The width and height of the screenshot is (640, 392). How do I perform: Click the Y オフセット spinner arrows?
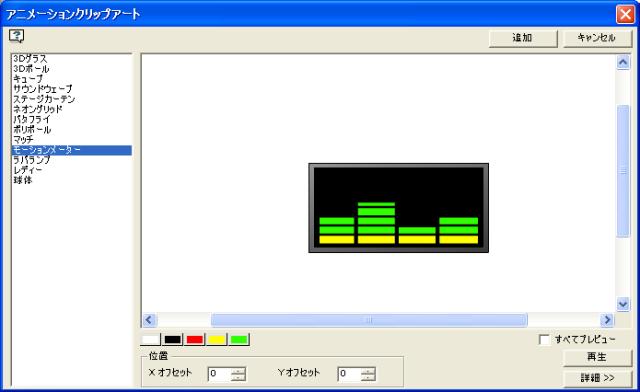[368, 374]
